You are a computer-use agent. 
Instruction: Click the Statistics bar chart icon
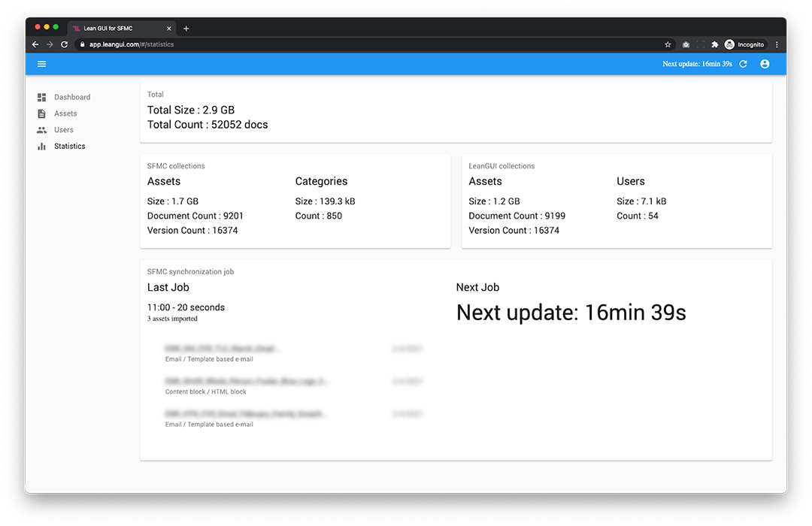[x=41, y=147]
